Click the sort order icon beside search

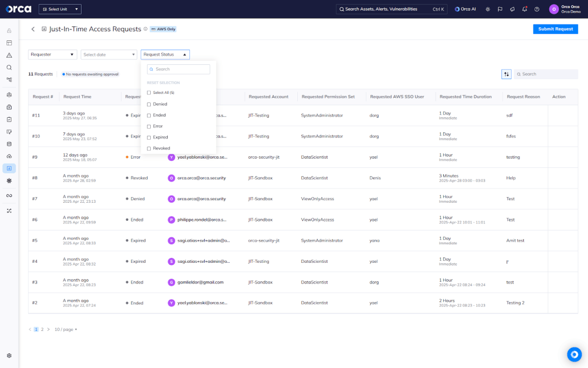506,74
